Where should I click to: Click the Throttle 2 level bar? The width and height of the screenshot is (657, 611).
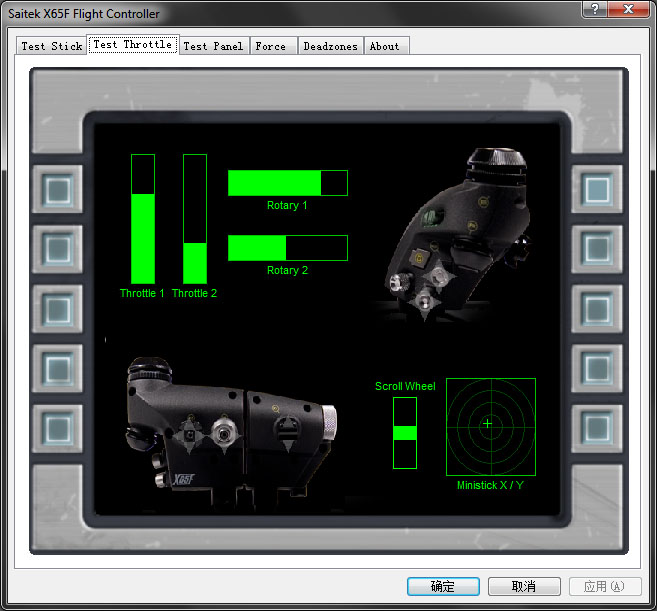tap(195, 219)
